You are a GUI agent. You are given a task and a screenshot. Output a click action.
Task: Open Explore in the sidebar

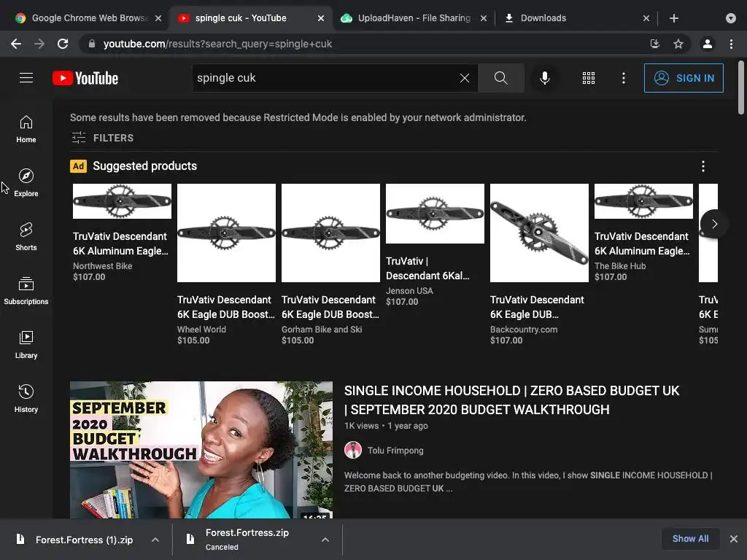[x=26, y=183]
